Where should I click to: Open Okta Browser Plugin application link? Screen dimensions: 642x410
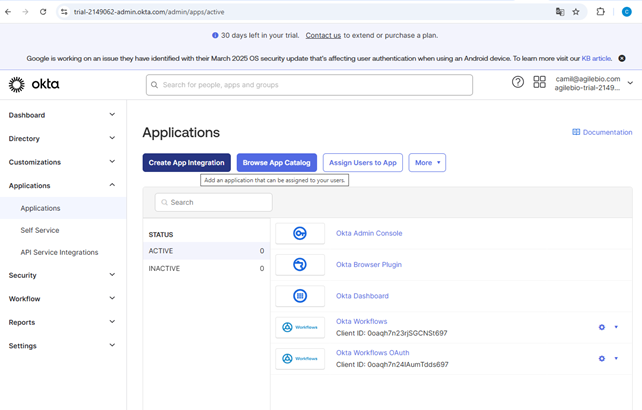pyautogui.click(x=368, y=265)
